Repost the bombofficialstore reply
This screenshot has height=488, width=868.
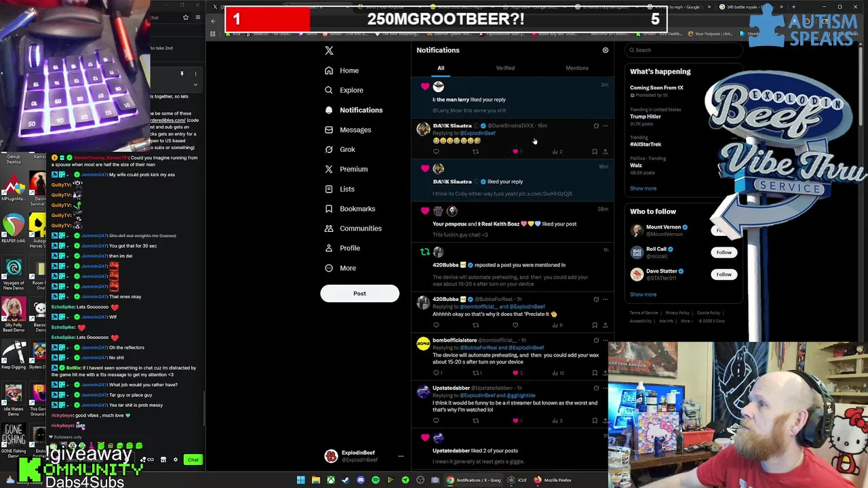(x=477, y=373)
